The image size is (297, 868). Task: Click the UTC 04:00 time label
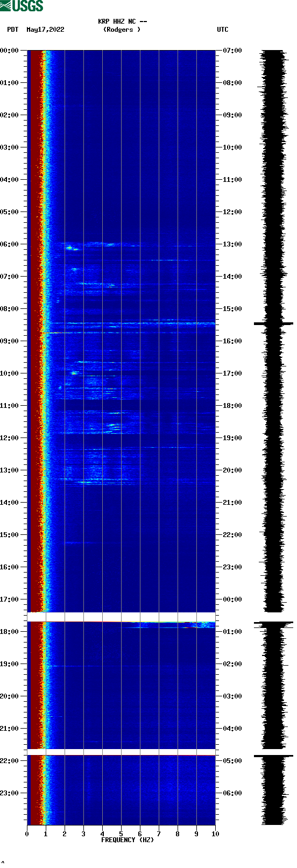[232, 729]
